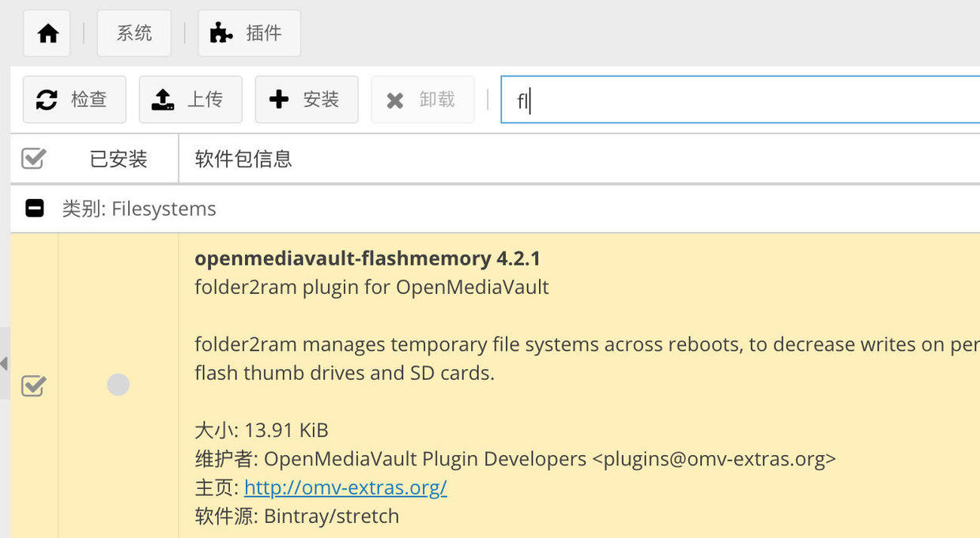The image size is (980, 538).
Task: Click the 维护者 maintainer line
Action: click(515, 458)
